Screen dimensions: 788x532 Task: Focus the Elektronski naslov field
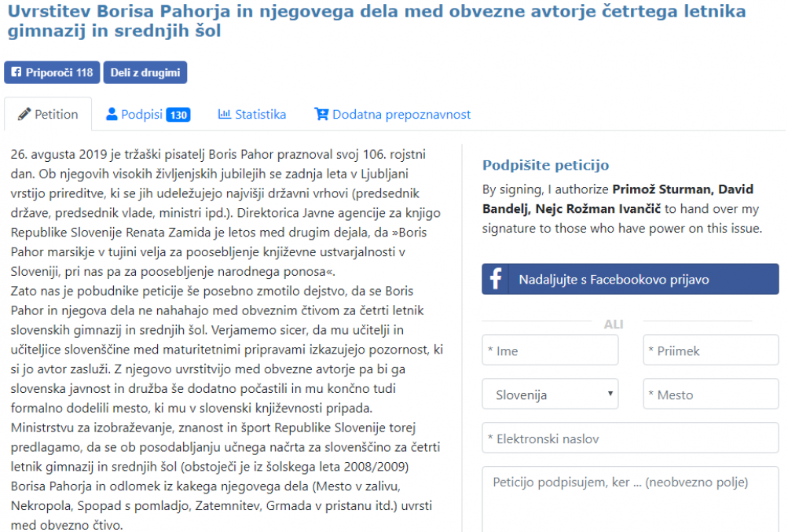(x=630, y=438)
